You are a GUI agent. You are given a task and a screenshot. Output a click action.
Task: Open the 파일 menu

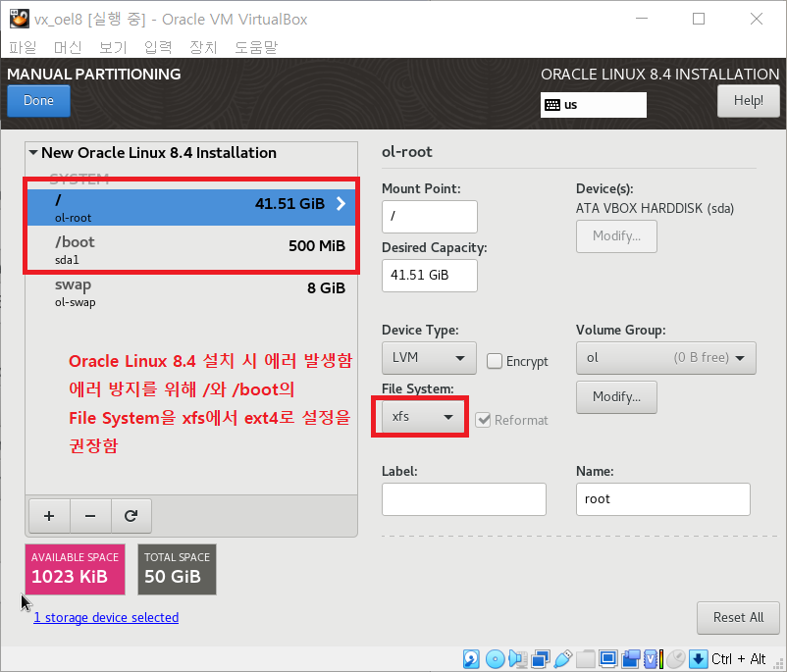tap(24, 47)
